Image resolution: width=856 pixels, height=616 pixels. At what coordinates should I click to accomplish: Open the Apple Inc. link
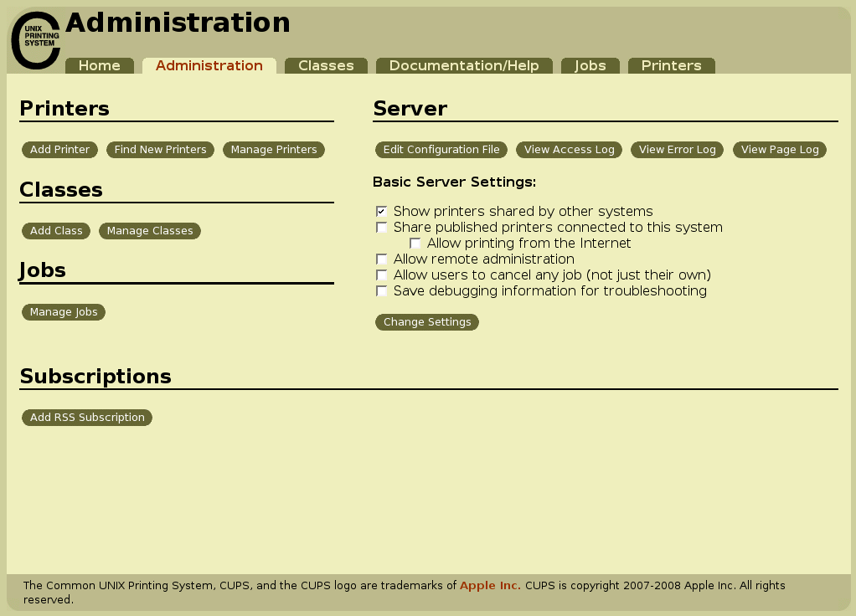click(490, 585)
